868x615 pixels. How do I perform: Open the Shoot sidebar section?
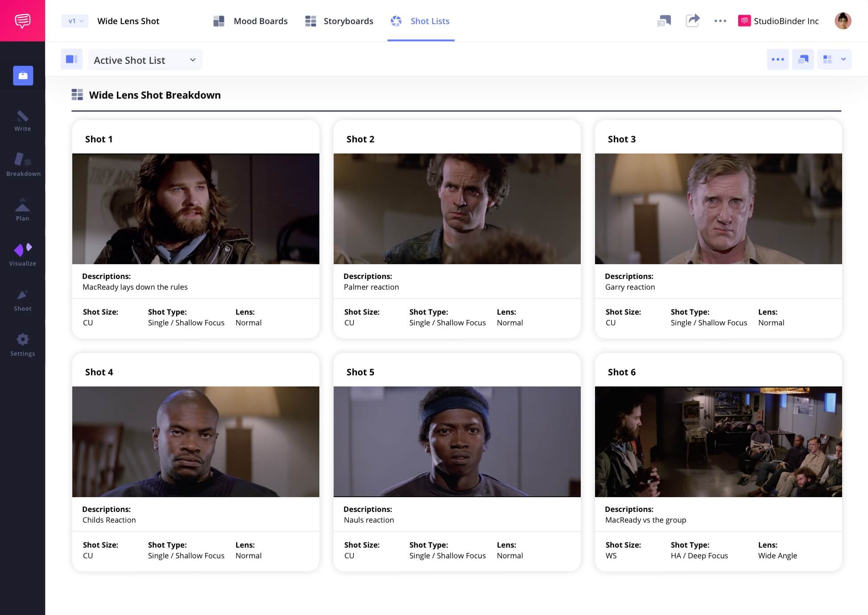click(x=22, y=300)
